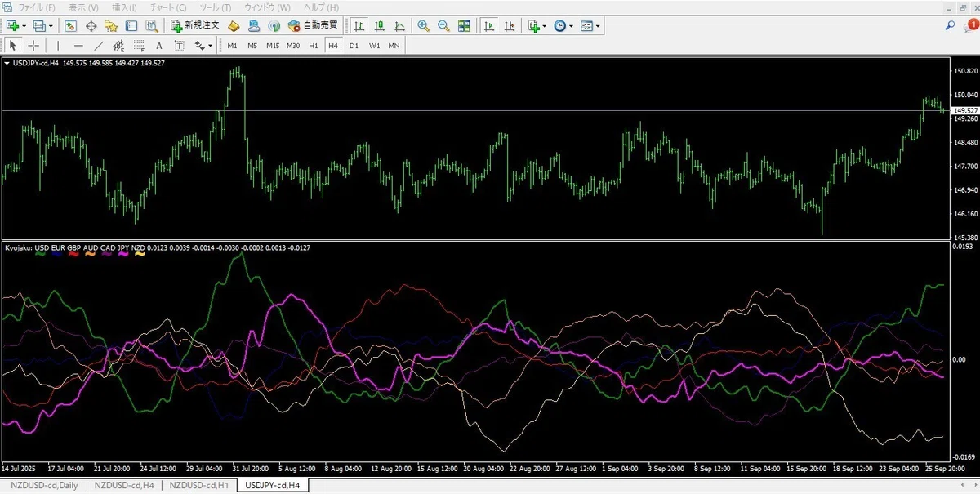
Task: Expand the Periods clock dropdown arrow
Action: pos(572,26)
